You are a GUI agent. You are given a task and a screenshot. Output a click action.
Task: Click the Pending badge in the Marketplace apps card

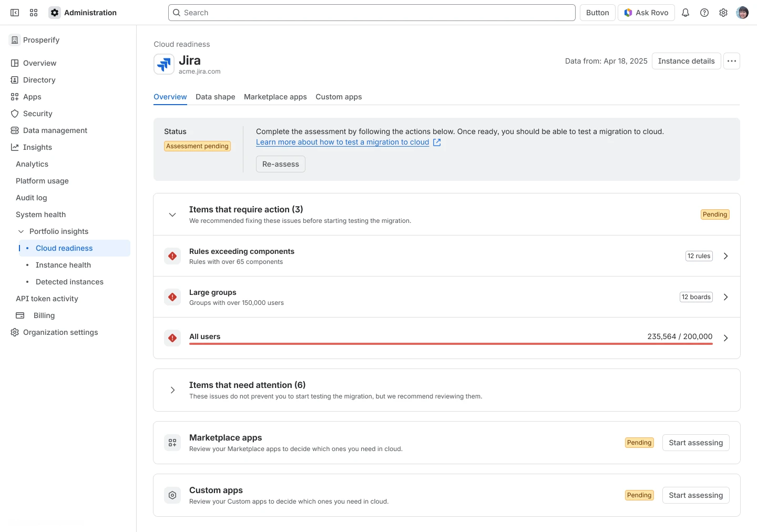[639, 443]
